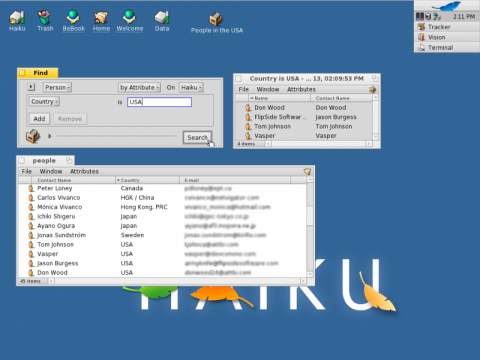Select Ichiki Shigeru icon in people window

point(31,216)
